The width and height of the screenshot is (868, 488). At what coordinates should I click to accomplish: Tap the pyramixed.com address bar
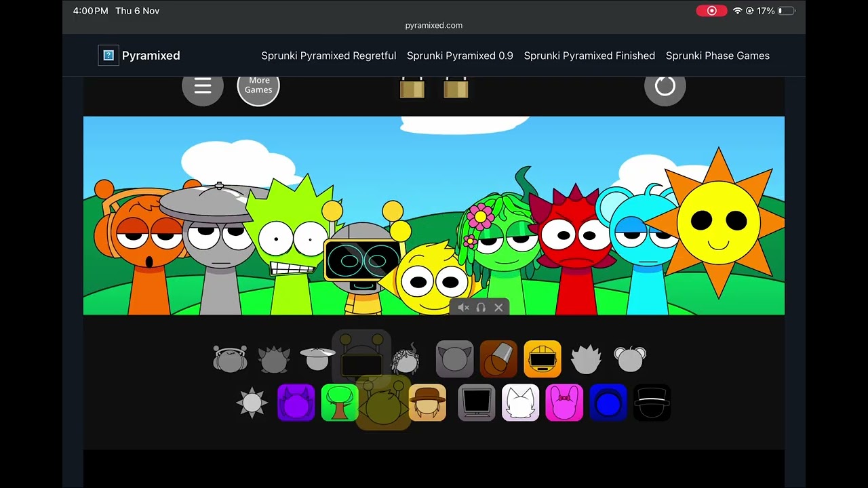[x=434, y=26]
